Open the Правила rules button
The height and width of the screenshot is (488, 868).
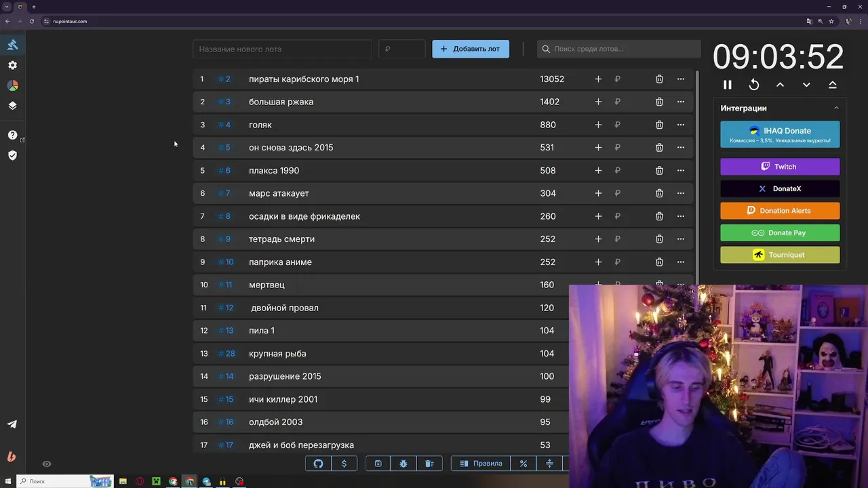click(x=481, y=464)
